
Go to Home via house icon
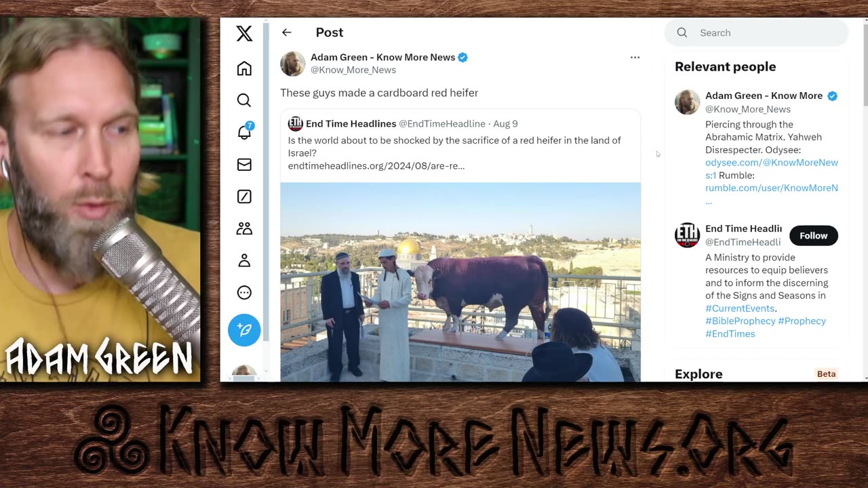pos(244,68)
